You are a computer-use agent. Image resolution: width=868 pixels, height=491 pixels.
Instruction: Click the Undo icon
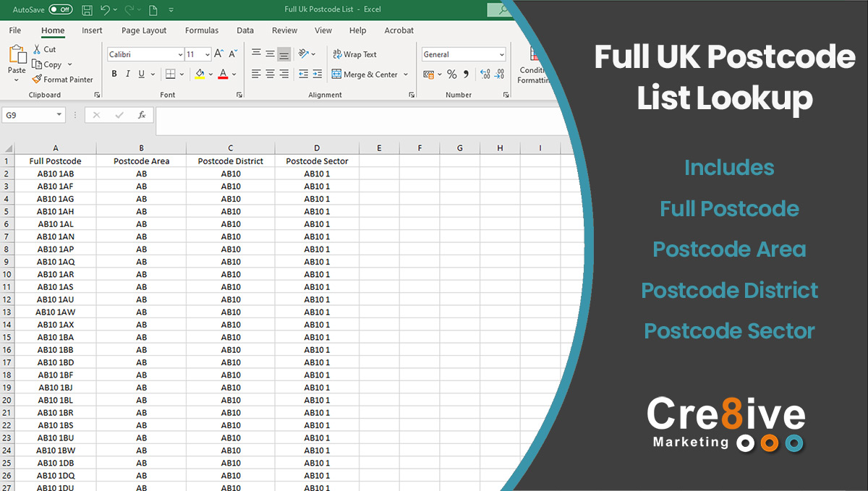click(106, 9)
